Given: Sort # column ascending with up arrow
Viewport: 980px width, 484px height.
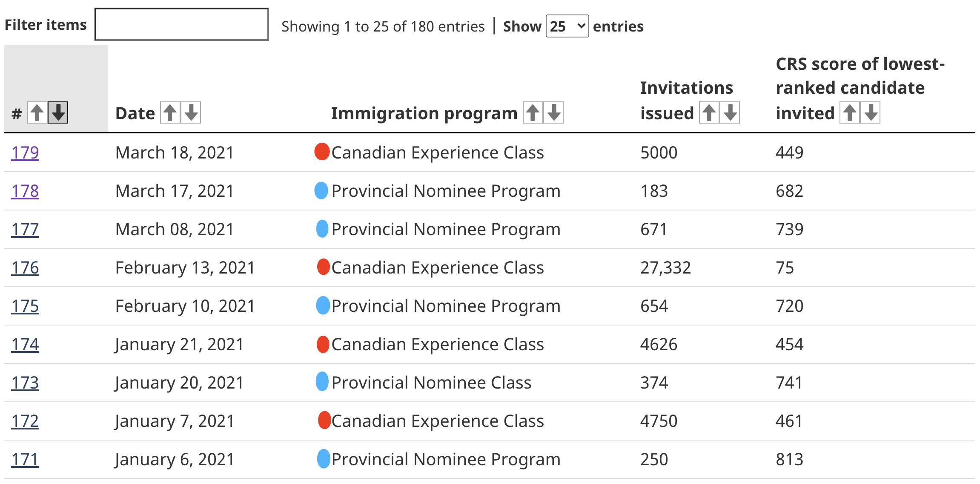Looking at the screenshot, I should 37,113.
